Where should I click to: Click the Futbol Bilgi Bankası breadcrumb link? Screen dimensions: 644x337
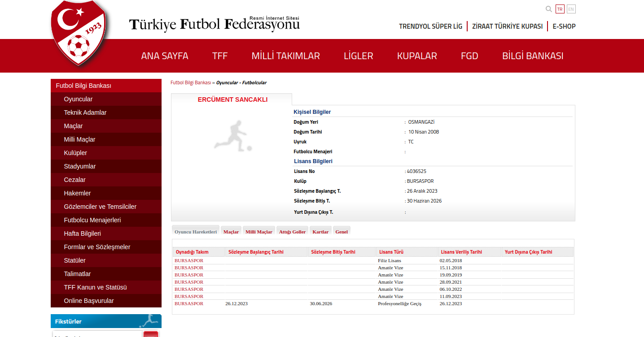tap(190, 83)
